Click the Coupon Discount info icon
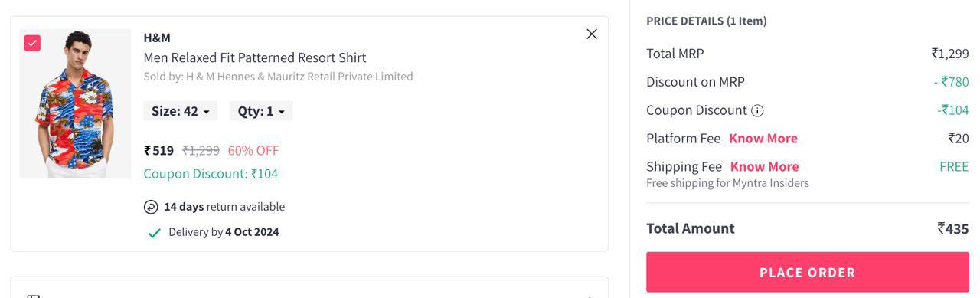This screenshot has width=980, height=298. pos(757,110)
